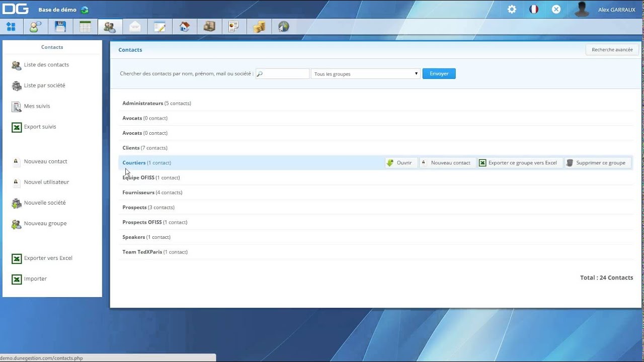Click the contact search input field

pos(283,74)
